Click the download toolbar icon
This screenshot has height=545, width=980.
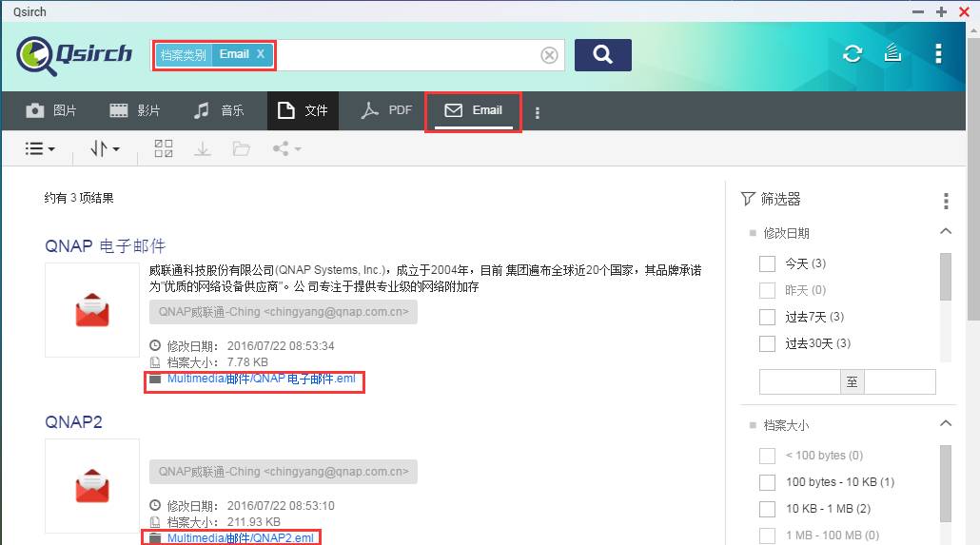coord(203,148)
